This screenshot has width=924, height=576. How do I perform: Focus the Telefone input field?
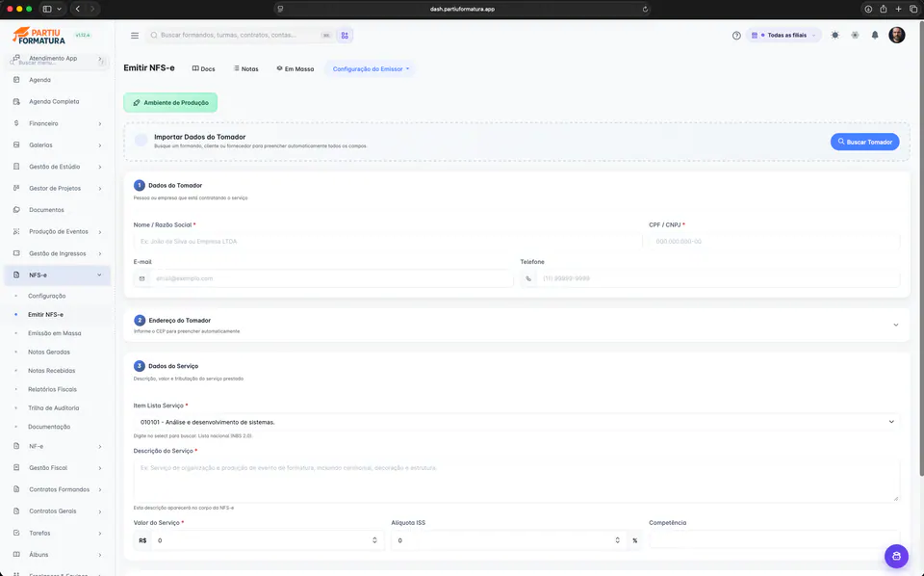pyautogui.click(x=718, y=279)
